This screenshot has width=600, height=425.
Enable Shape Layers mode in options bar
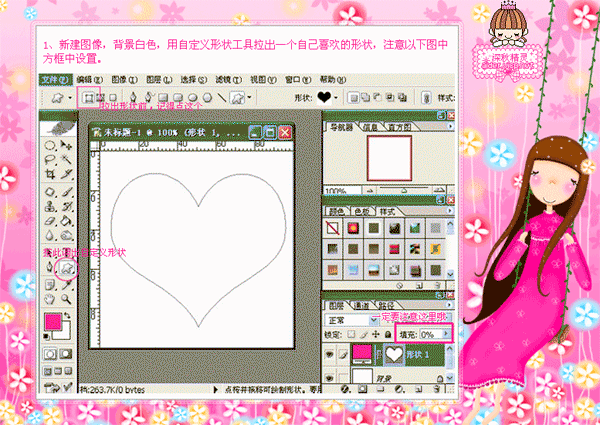[88, 98]
